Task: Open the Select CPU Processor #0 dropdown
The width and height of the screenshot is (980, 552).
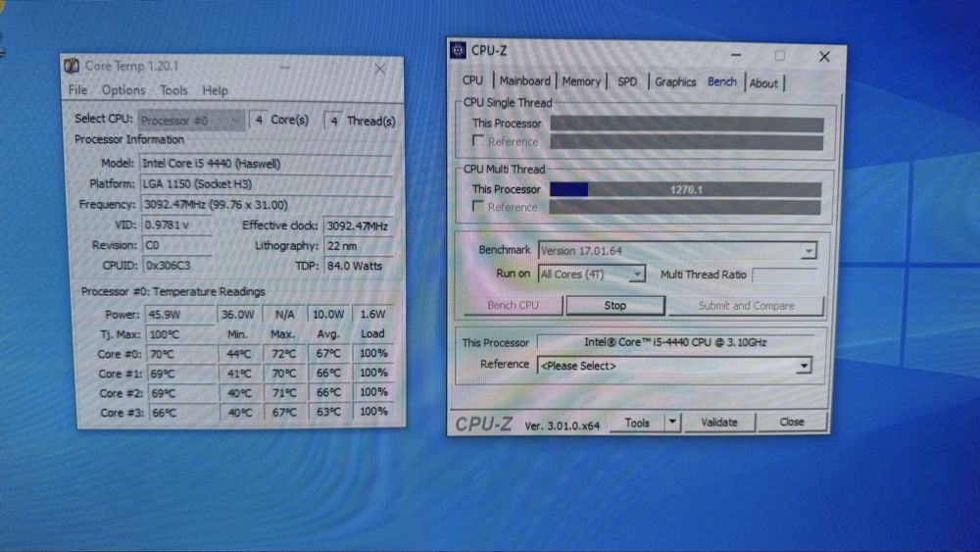Action: pyautogui.click(x=191, y=120)
